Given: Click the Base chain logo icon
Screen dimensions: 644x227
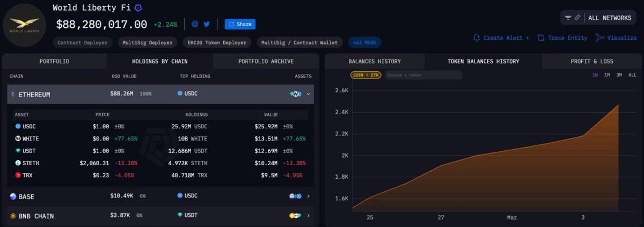Looking at the screenshot, I should coord(13,196).
